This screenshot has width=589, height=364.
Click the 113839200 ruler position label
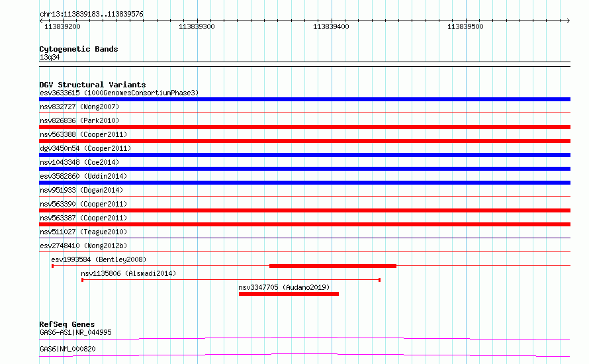pos(62,26)
